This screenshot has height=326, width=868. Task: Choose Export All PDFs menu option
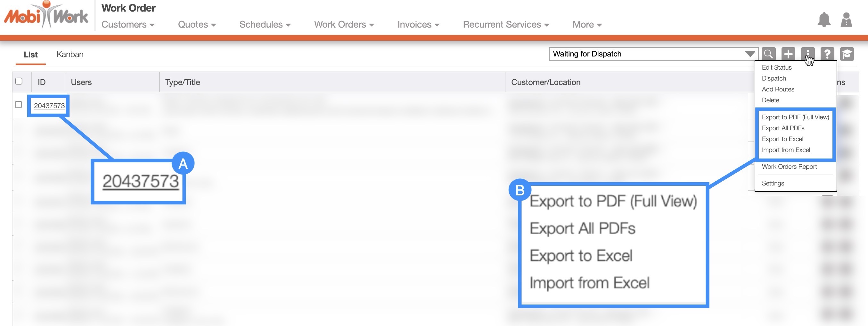click(783, 128)
